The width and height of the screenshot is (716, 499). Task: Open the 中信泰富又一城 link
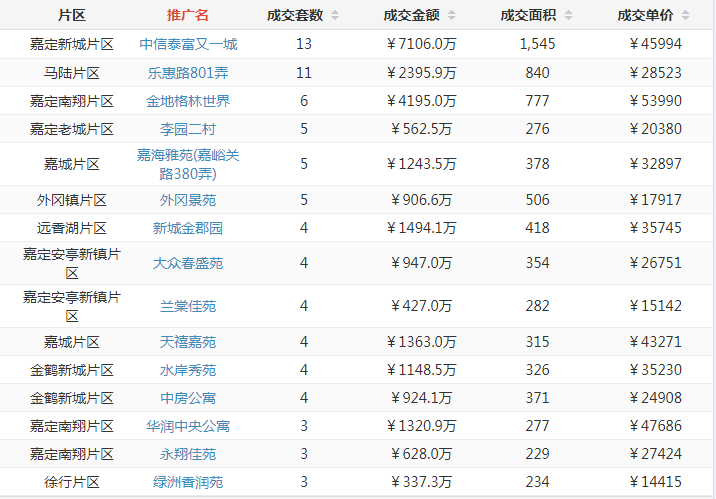(x=188, y=44)
